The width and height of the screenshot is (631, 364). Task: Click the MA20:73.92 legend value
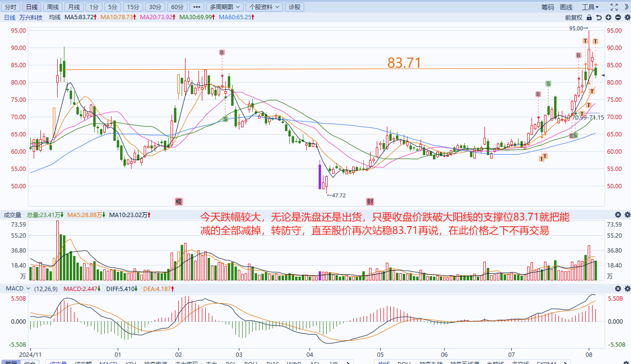point(159,17)
